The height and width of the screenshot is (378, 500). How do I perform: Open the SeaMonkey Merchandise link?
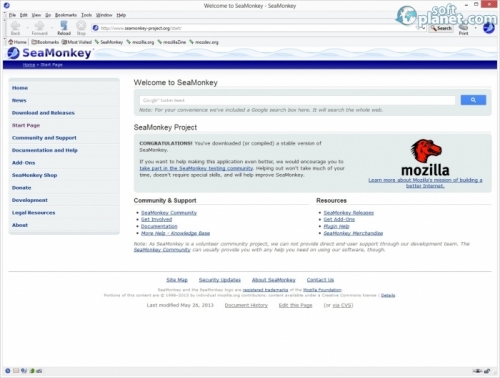point(353,233)
